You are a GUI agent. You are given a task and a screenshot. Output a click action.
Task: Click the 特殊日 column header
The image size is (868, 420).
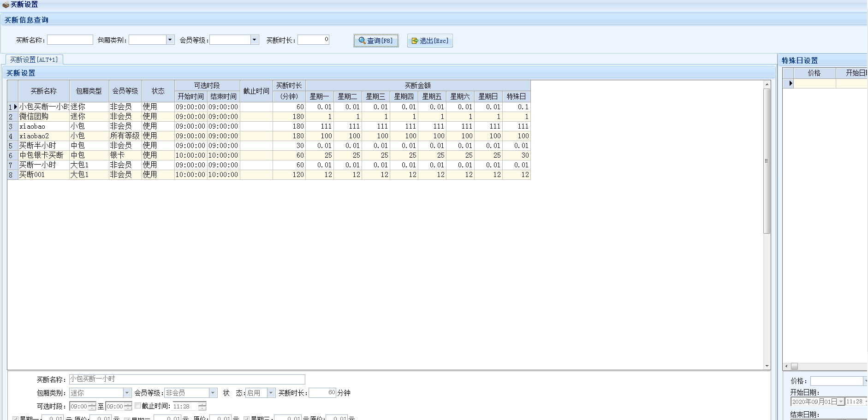pyautogui.click(x=517, y=96)
